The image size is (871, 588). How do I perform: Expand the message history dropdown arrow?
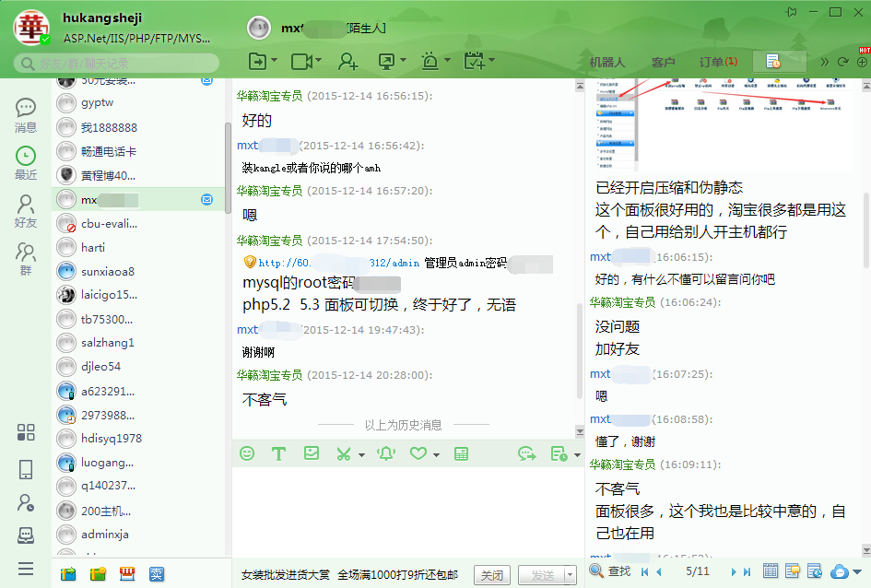(577, 455)
